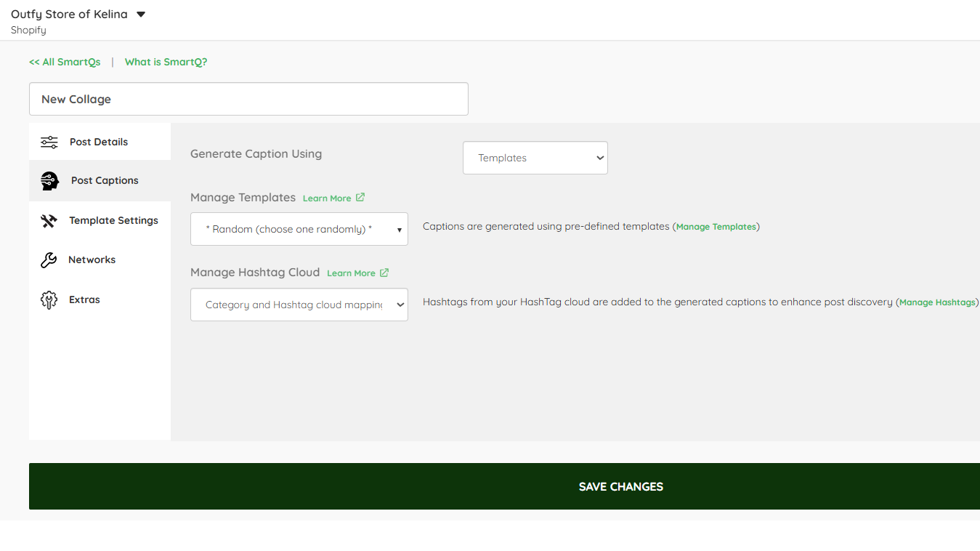Image resolution: width=980 pixels, height=551 pixels.
Task: Click the Post Details sliders icon
Action: click(49, 142)
